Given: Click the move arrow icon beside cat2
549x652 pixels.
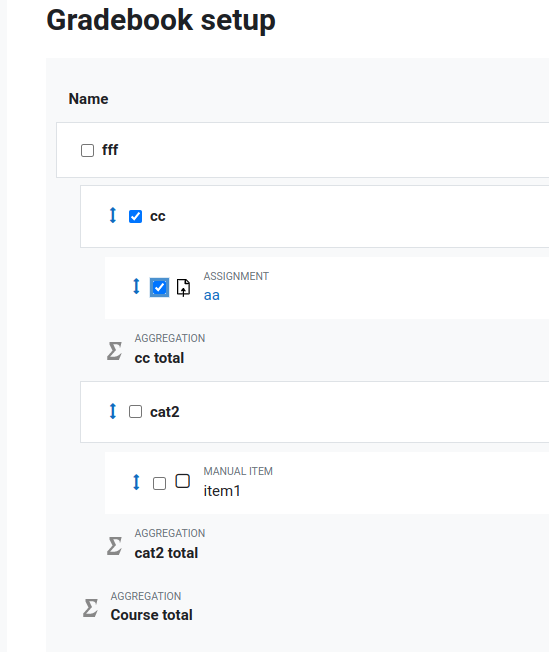Looking at the screenshot, I should (x=113, y=411).
